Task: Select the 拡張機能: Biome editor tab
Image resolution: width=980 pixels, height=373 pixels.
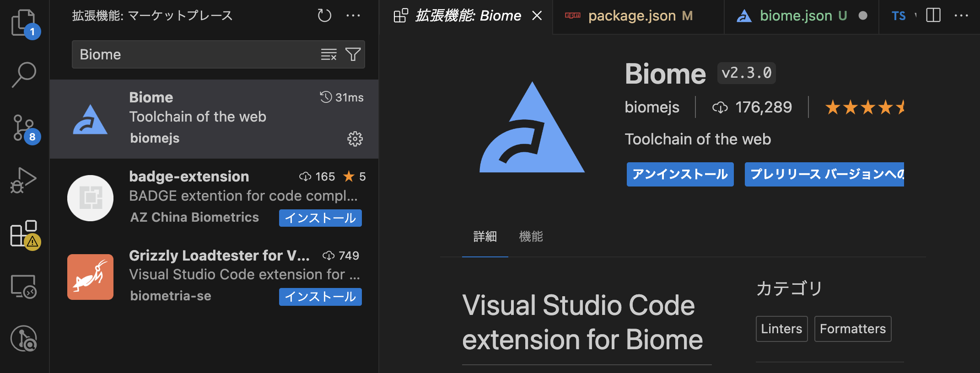Action: click(466, 16)
